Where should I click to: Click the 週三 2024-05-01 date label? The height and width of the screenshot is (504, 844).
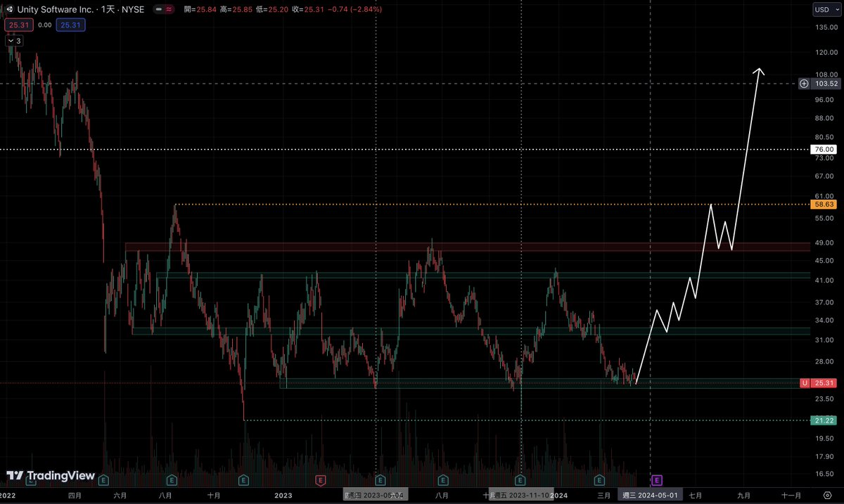pos(651,496)
